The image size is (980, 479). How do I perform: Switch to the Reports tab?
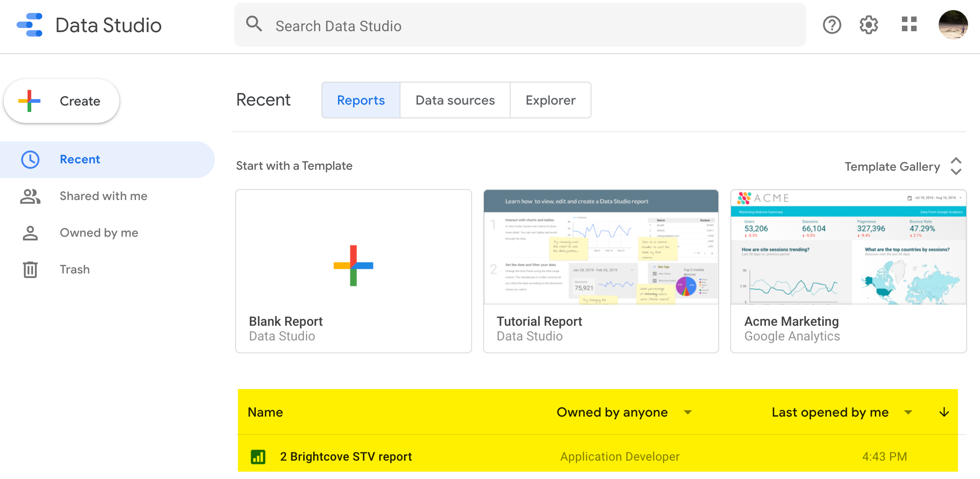361,100
